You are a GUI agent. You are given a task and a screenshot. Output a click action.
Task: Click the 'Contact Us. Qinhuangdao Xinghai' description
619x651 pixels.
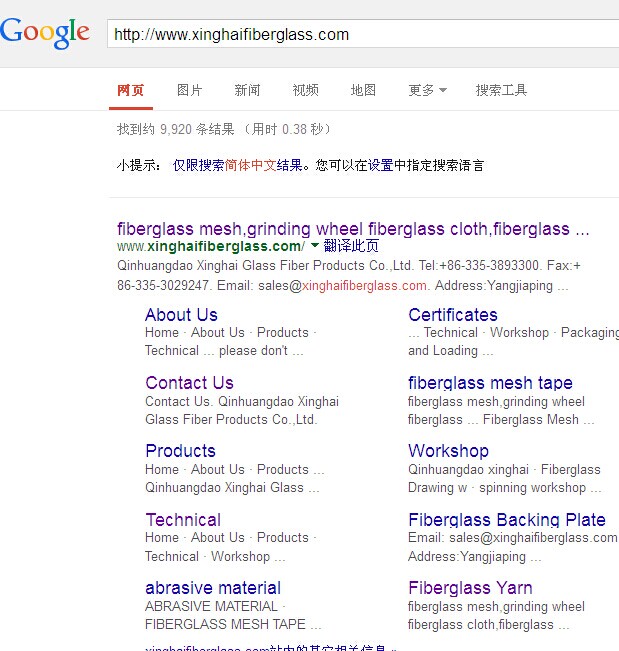(242, 401)
